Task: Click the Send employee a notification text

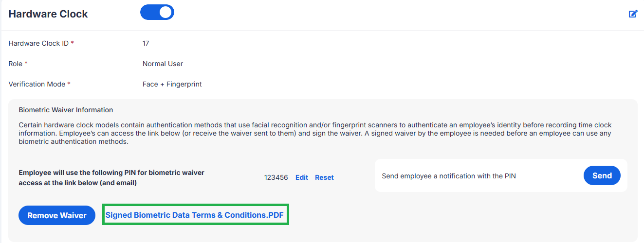Action: (x=449, y=176)
